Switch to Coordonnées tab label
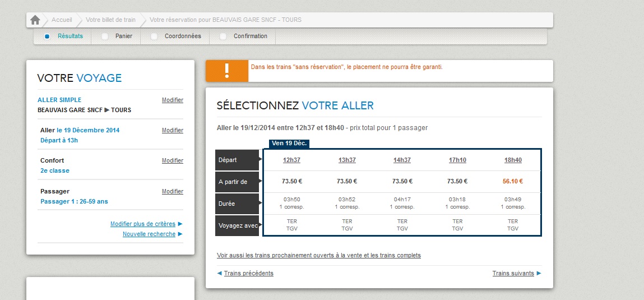The image size is (644, 300). [183, 36]
